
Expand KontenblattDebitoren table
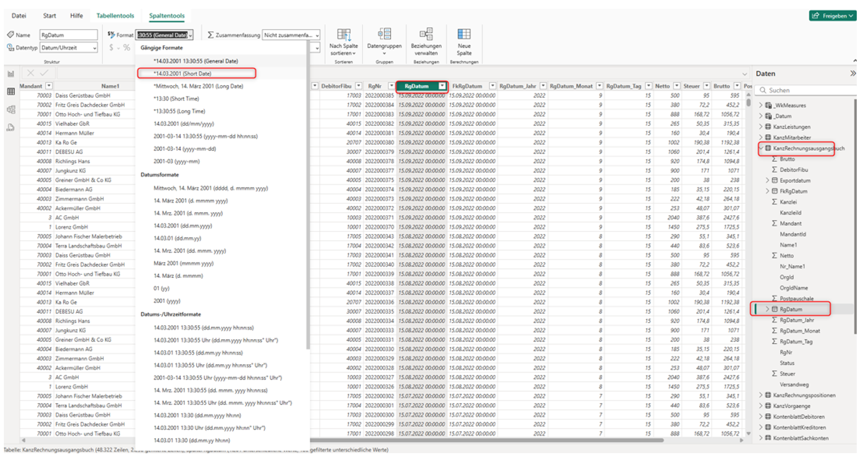pos(760,417)
